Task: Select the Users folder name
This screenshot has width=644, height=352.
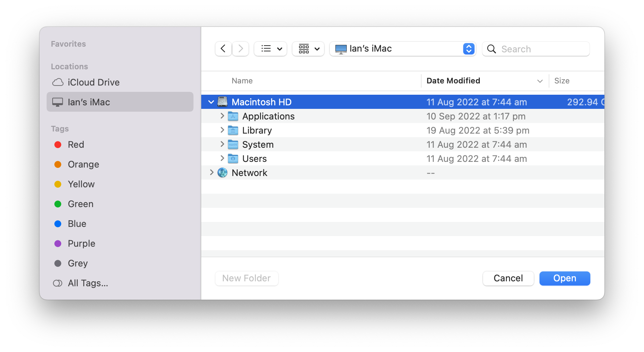Action: (254, 159)
